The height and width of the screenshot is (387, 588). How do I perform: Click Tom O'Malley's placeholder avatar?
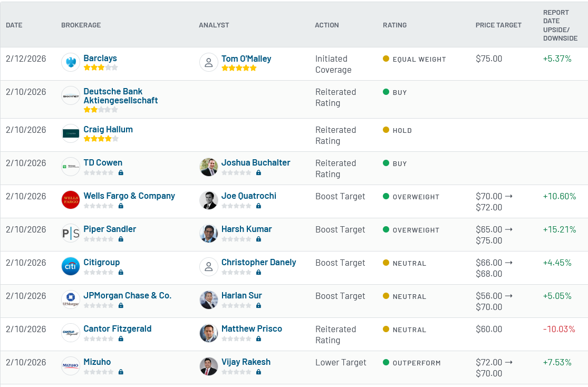coord(208,62)
